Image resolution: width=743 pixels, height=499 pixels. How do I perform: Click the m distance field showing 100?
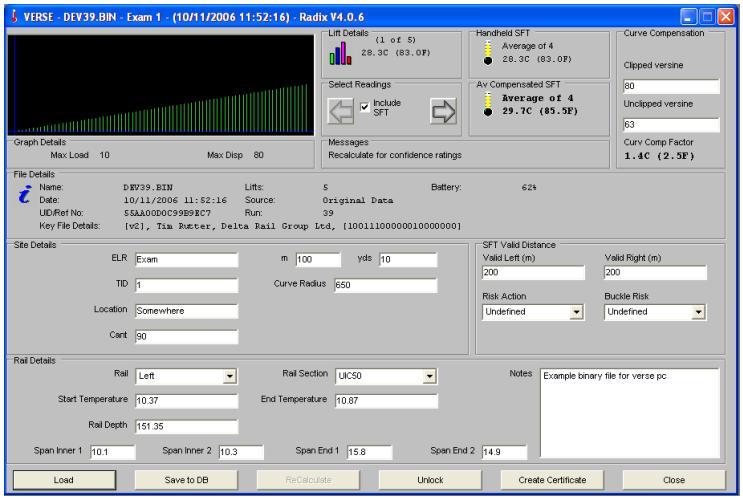pyautogui.click(x=318, y=260)
